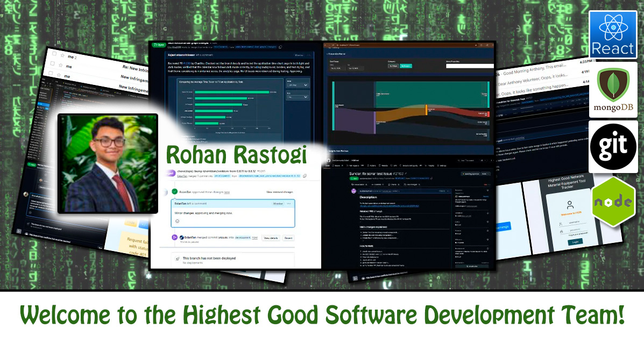The width and height of the screenshot is (644, 337).
Task: Click the white search box above the Sankey chart
Action: [470, 66]
